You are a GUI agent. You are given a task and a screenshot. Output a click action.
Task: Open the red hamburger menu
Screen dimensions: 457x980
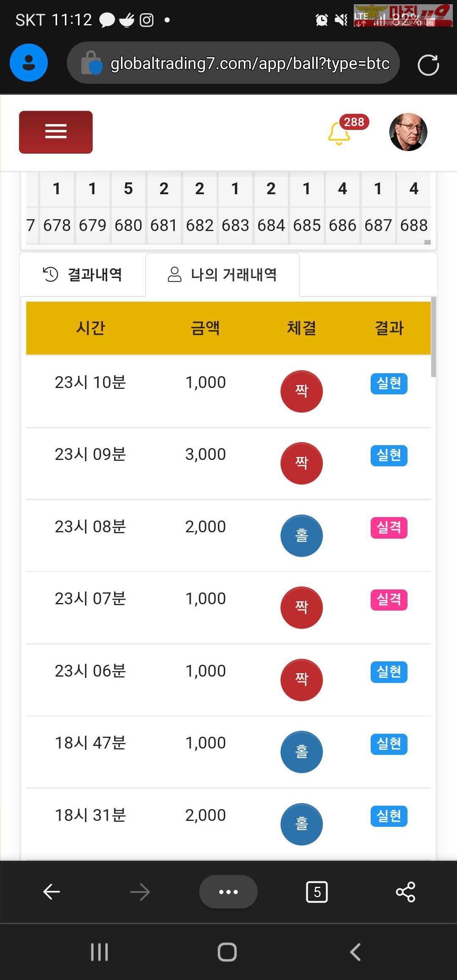56,132
